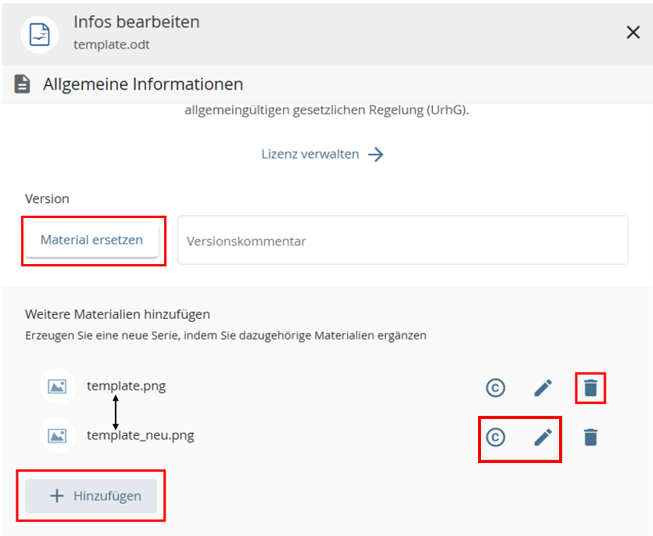Close the Infos bearbeiten dialog
653x536 pixels.
[x=633, y=32]
